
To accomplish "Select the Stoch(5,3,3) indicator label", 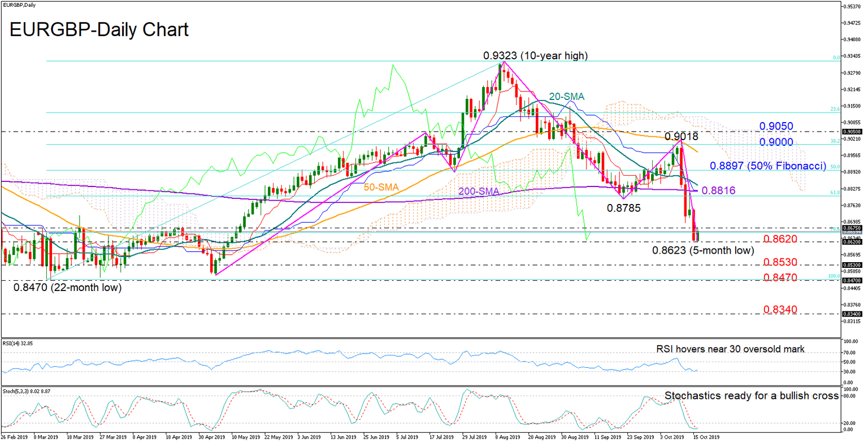I will (27, 390).
